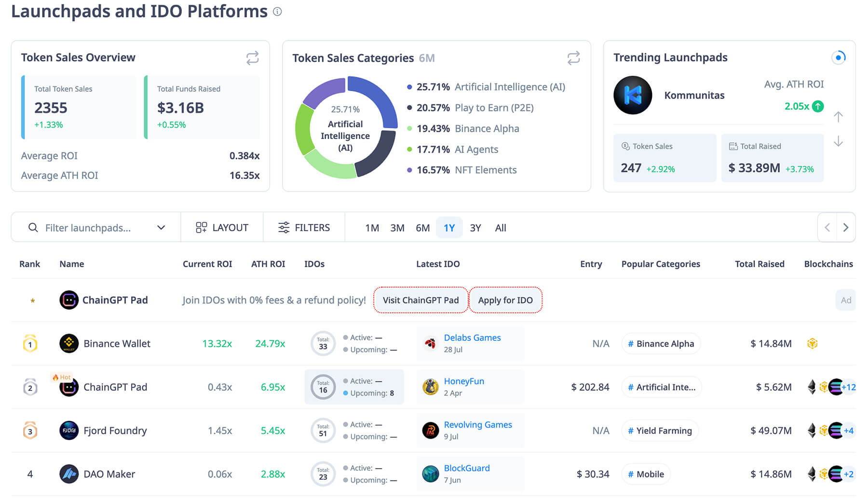868x499 pixels.
Task: Open the Delabs Games latest IDO link
Action: coord(472,338)
